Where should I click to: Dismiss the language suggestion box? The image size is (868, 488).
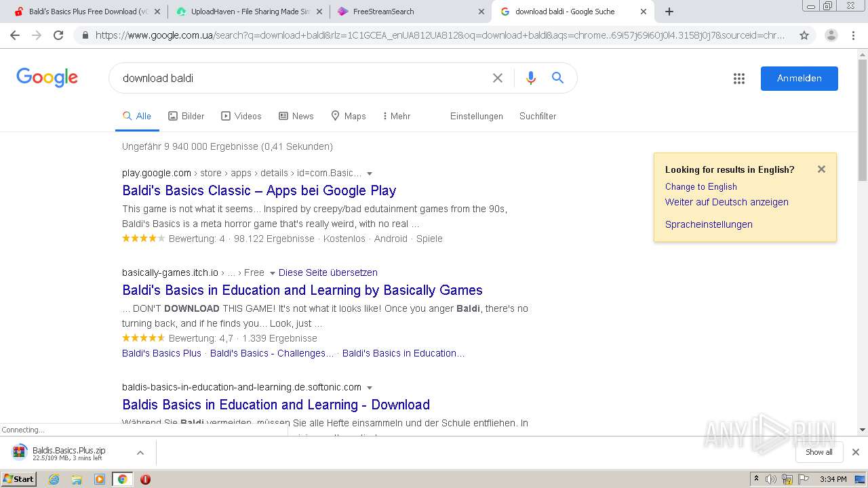click(x=821, y=169)
